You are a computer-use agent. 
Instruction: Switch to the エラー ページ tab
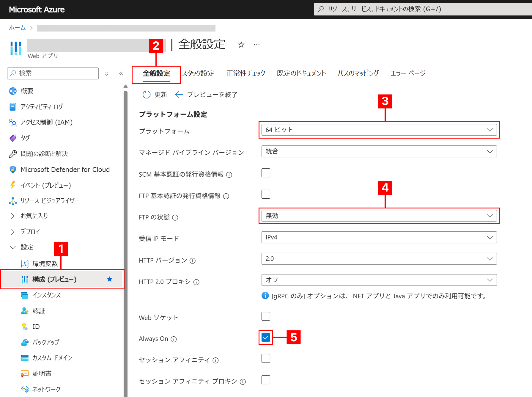tap(408, 73)
